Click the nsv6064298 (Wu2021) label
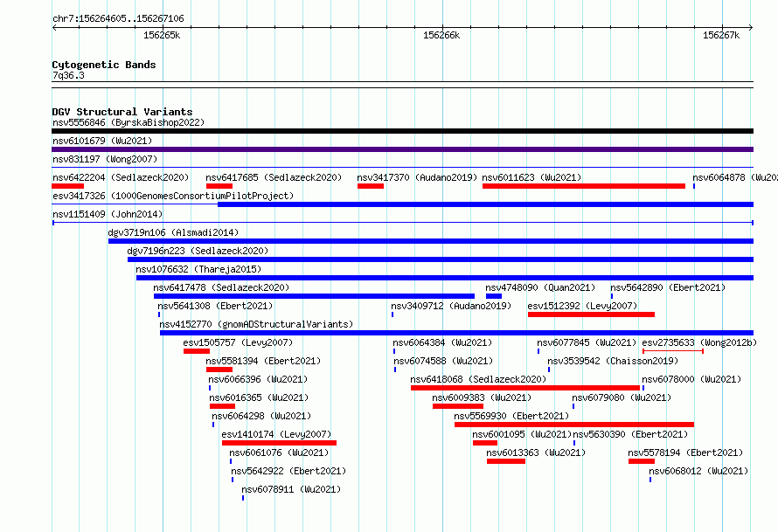The image size is (778, 532). (261, 416)
